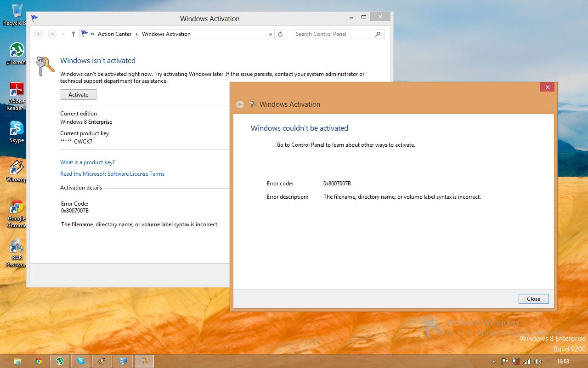Click Action Center in the breadcrumb
This screenshot has height=368, width=588.
tap(114, 34)
